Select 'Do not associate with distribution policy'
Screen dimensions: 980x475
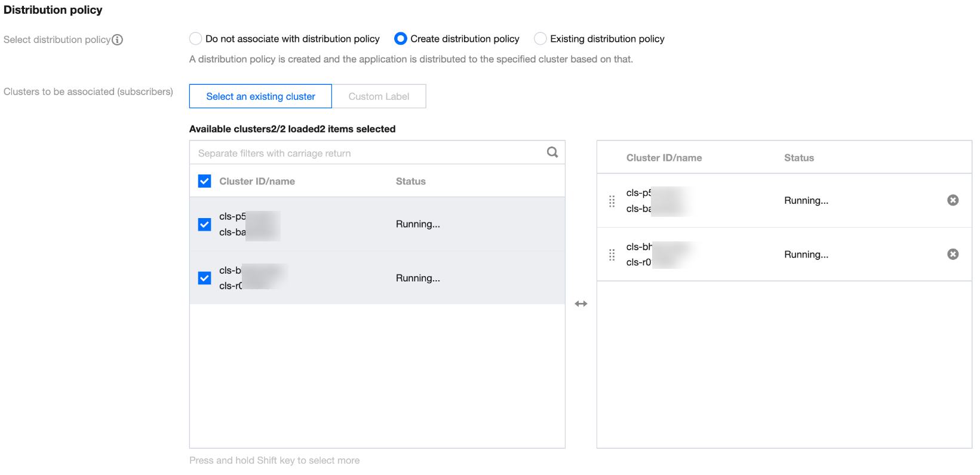tap(196, 39)
